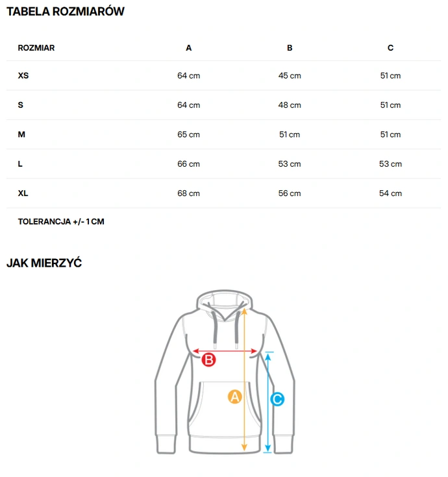Click the red B marker on the hoodie

tap(209, 360)
